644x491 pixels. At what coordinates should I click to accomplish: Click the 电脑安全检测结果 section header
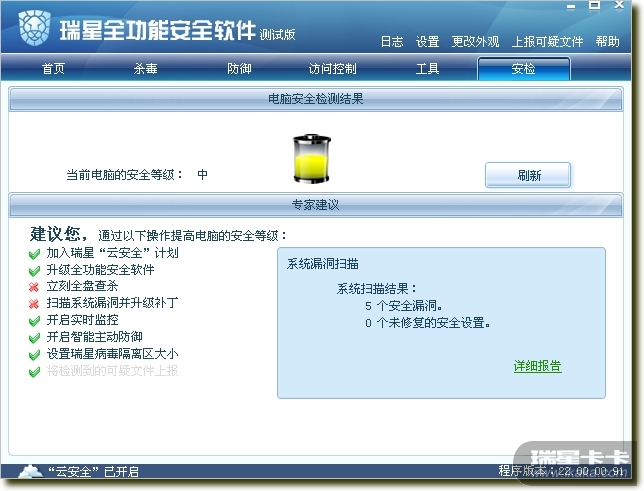tap(315, 99)
